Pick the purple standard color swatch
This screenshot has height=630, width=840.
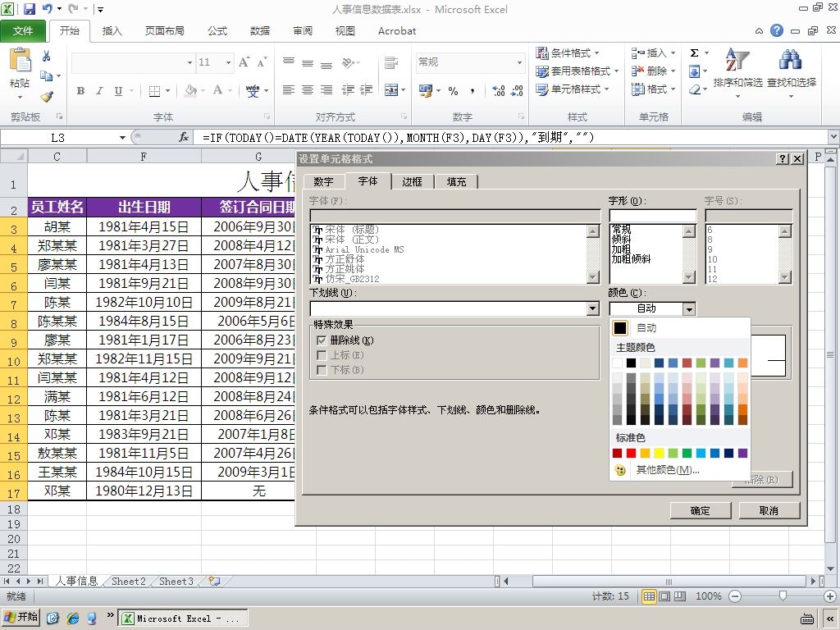pos(742,453)
